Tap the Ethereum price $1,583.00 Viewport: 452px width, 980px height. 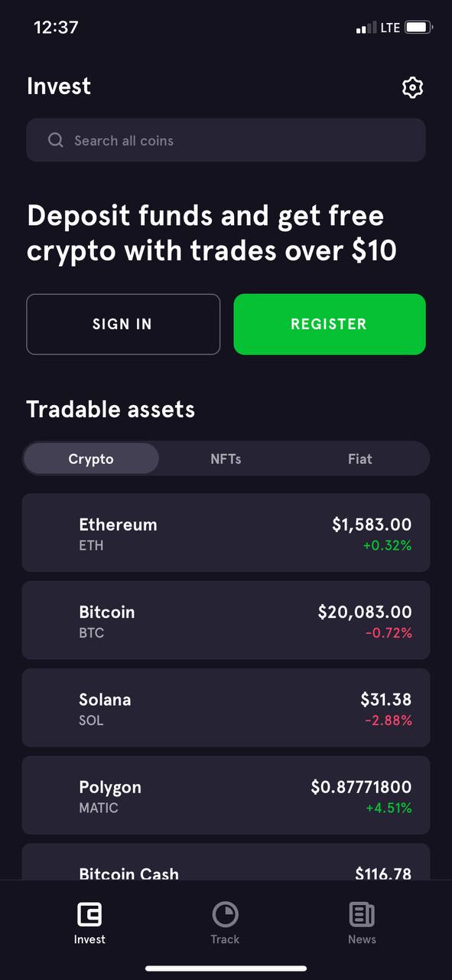pos(372,524)
